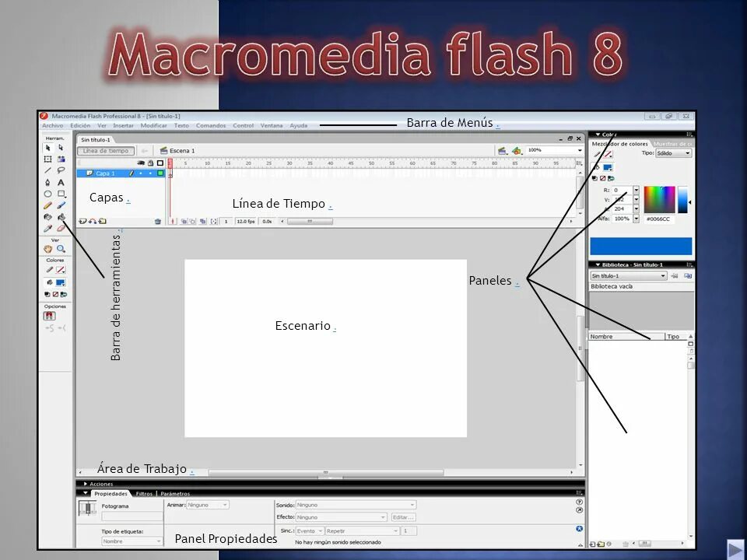
Task: Open the R value dropdown arrow
Action: [x=636, y=190]
